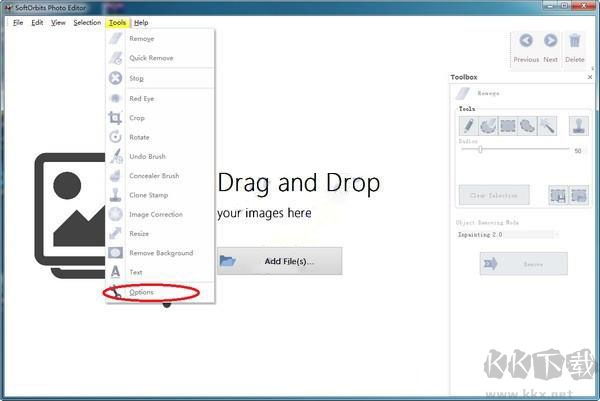The width and height of the screenshot is (600, 401).
Task: Select the magic wand tool in Toolbox
Action: click(x=547, y=126)
